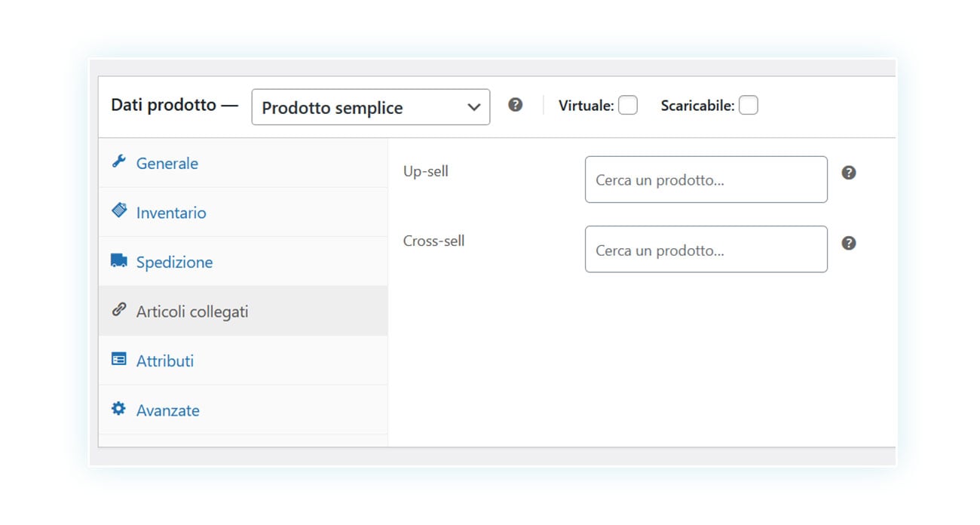Image resolution: width=980 pixels, height=525 pixels.
Task: Click the Cross-sell help question mark
Action: [x=849, y=243]
